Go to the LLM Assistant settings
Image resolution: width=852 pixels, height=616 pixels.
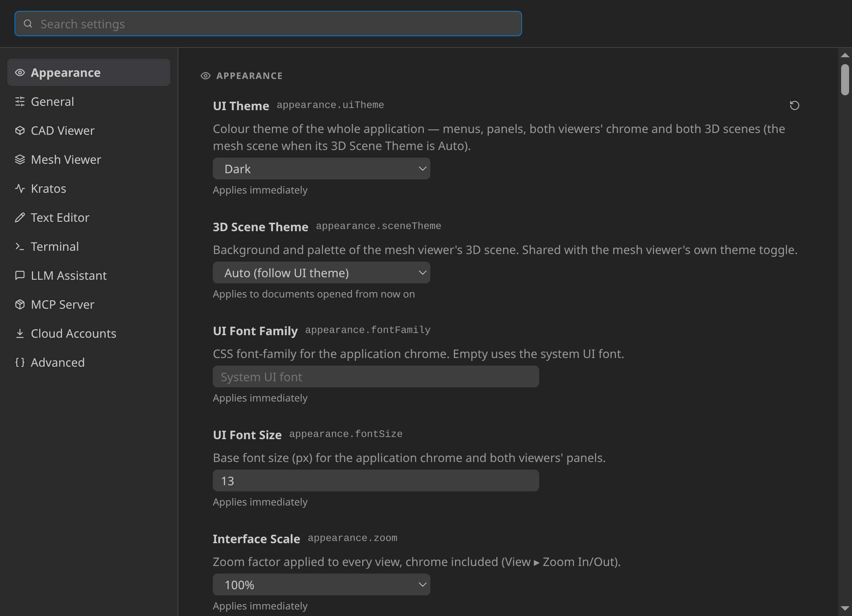[x=89, y=275]
